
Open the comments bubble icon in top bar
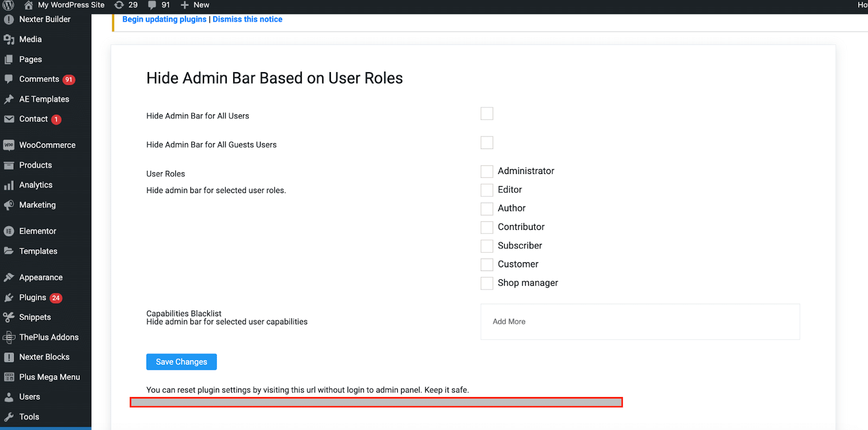(x=152, y=5)
